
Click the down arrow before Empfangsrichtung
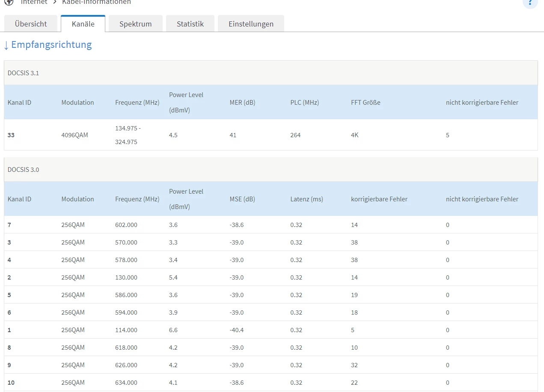(6, 45)
